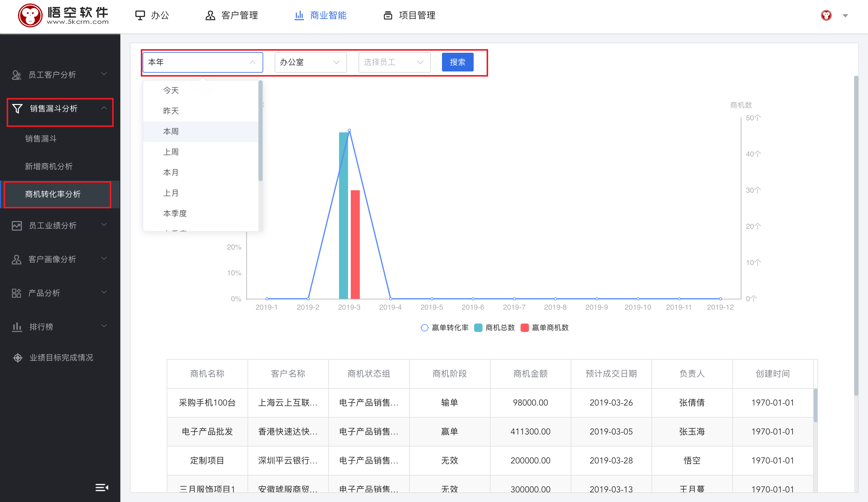This screenshot has height=502, width=868.
Task: Choose 上月 from the time list
Action: (x=200, y=193)
